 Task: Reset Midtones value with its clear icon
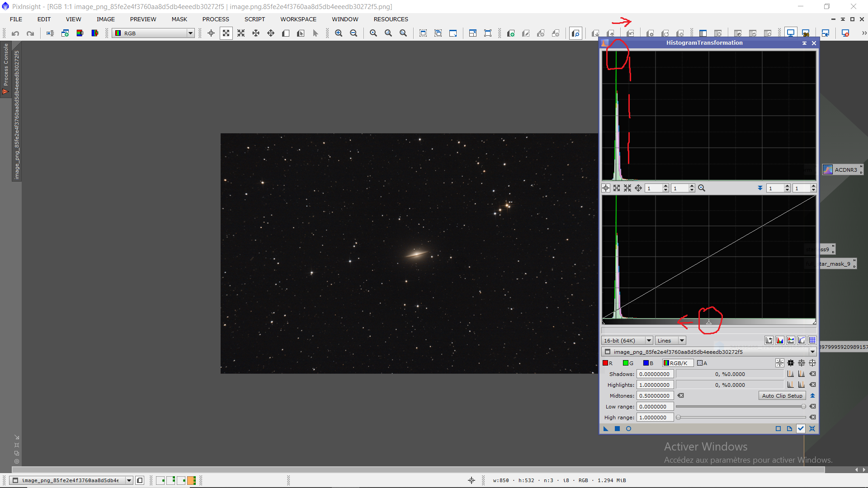coord(681,396)
